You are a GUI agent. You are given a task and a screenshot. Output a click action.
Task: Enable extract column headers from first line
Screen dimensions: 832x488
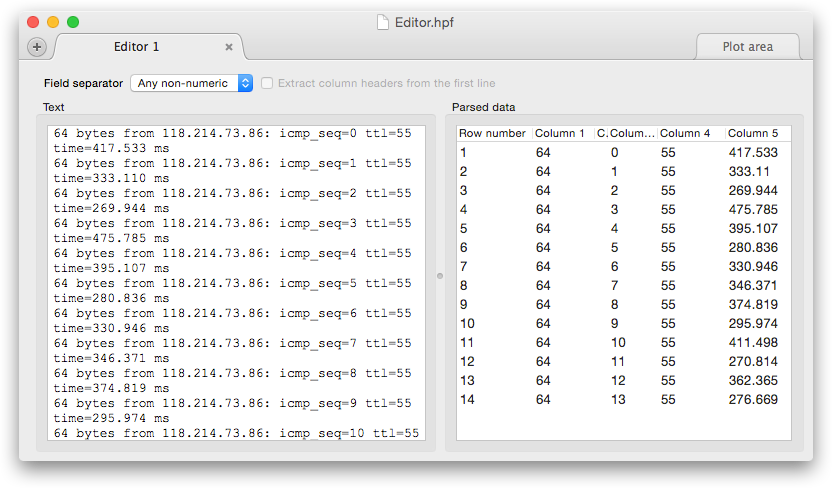tap(268, 83)
